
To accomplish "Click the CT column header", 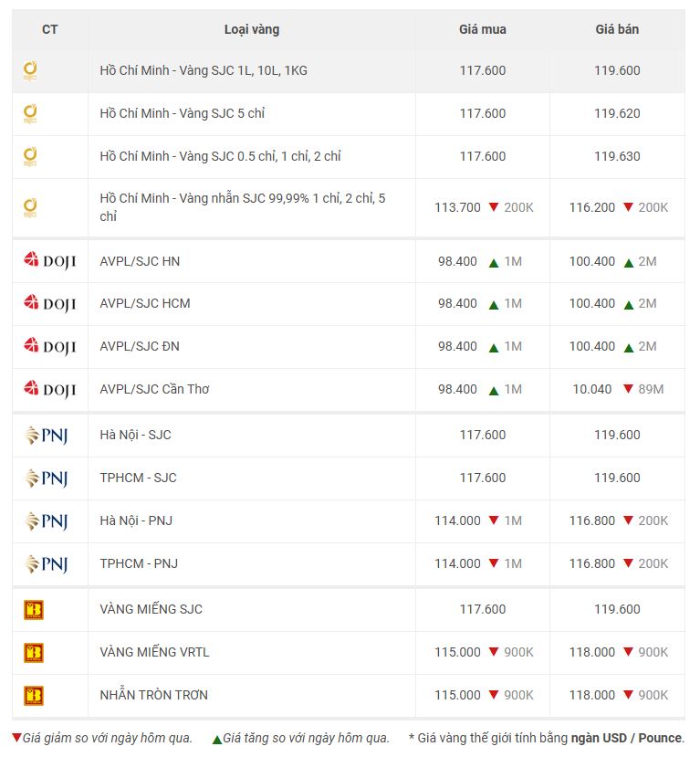I will coord(49,29).
